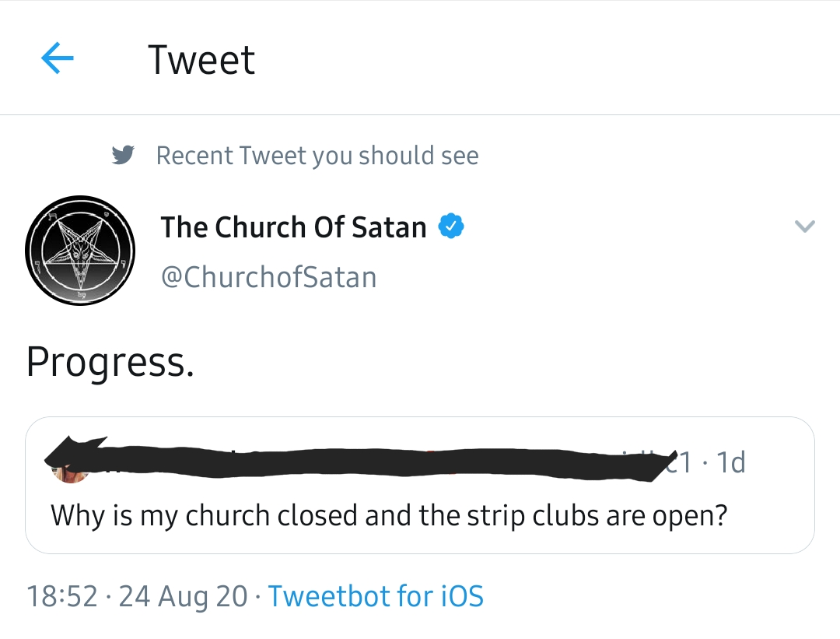Click the 24 Aug 20 date
This screenshot has height=639, width=840.
click(x=183, y=596)
